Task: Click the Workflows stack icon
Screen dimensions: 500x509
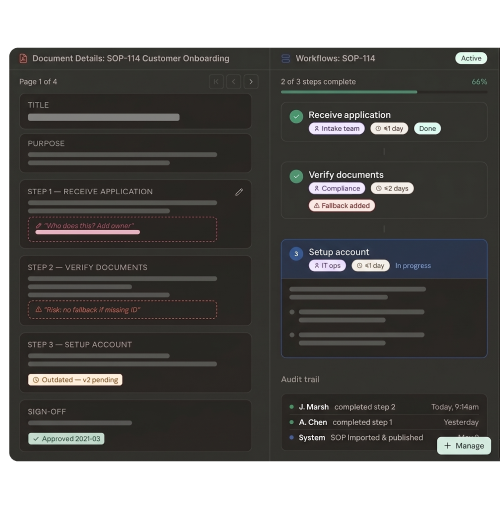Action: pos(286,58)
